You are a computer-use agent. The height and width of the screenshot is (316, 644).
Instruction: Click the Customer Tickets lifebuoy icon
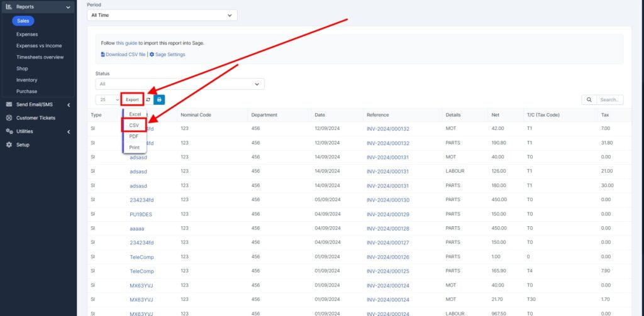click(x=9, y=117)
